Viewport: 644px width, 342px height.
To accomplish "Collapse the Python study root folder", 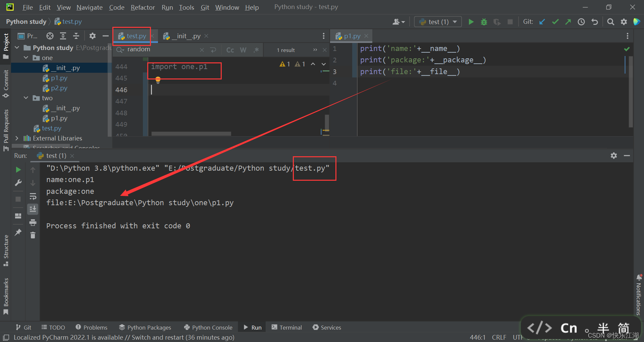I will point(17,48).
